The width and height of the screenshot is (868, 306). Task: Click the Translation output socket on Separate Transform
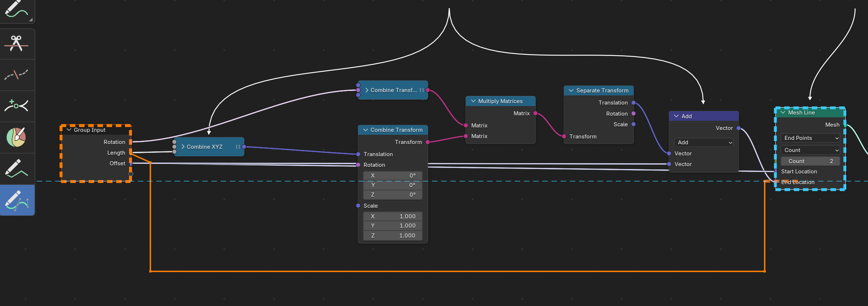633,103
